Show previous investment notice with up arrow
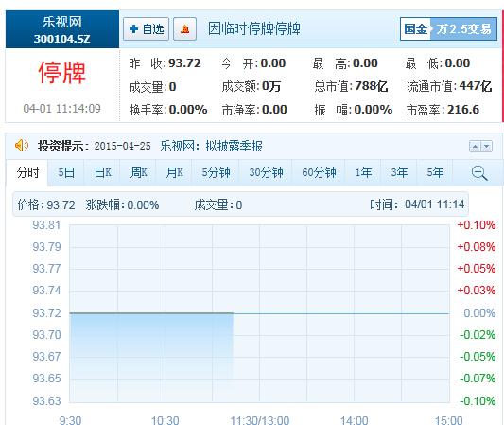This screenshot has height=425, width=504. (475, 147)
